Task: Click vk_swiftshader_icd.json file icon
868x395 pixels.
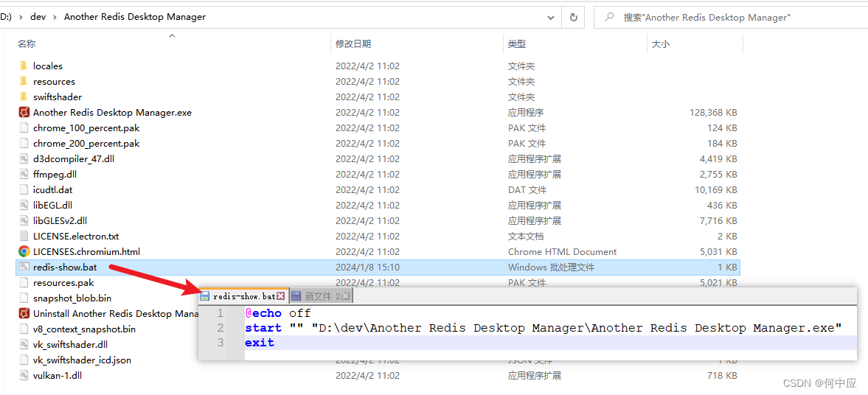Action: click(x=24, y=360)
